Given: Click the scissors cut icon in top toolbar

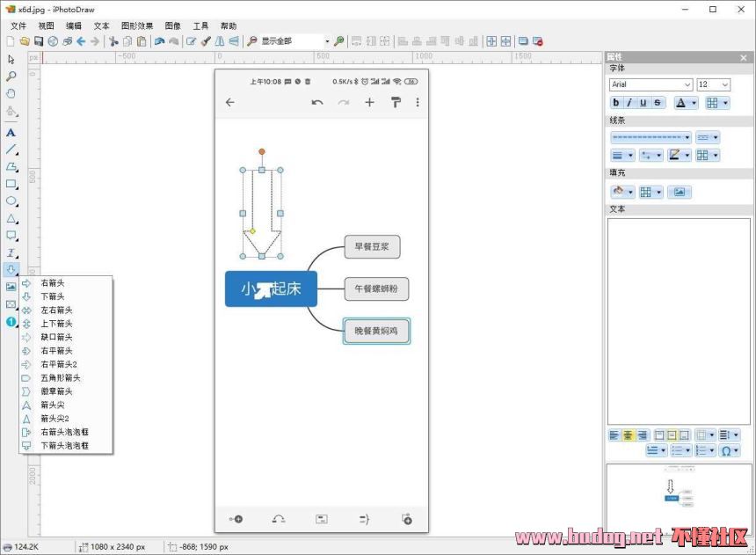Looking at the screenshot, I should pos(113,41).
